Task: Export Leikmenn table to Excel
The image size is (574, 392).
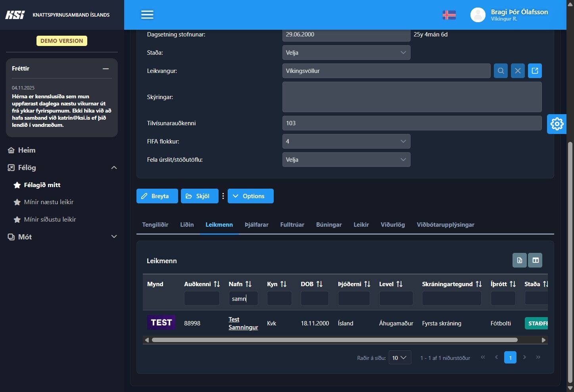Action: pos(520,260)
